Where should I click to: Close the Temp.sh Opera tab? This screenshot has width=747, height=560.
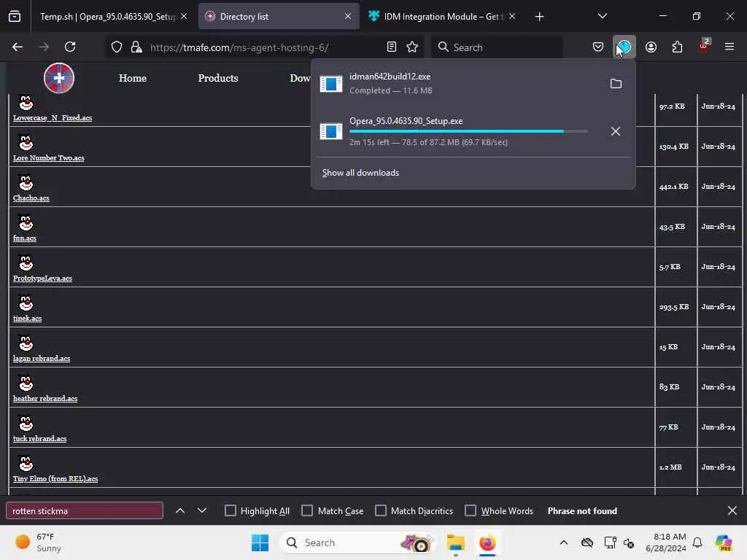click(184, 16)
